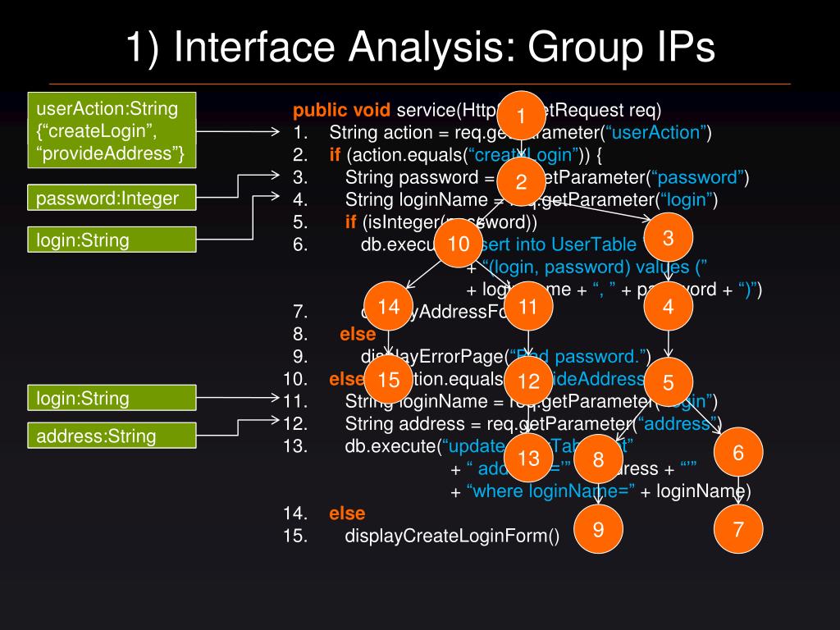Viewport: 840px width, 630px height.
Task: Click the "else" keyword on line 10
Action: tap(347, 379)
